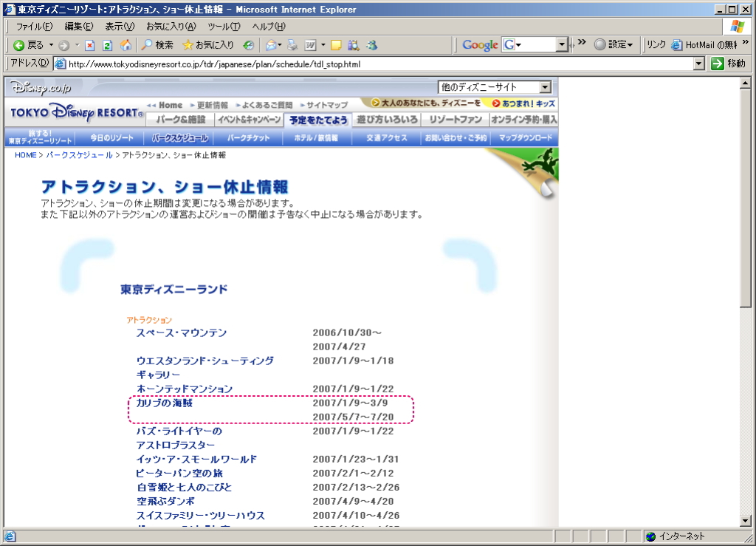
Task: Open the 表示(V) menu
Action: (x=120, y=27)
